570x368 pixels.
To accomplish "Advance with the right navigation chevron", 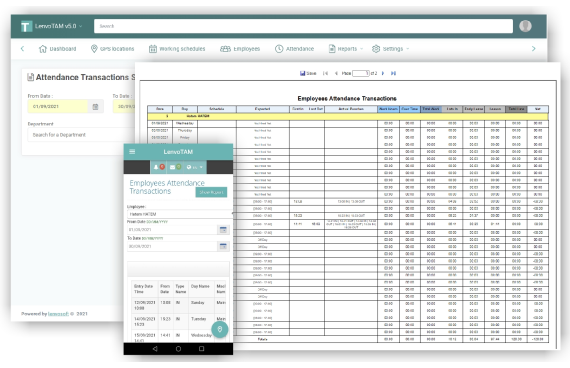I will pos(533,48).
